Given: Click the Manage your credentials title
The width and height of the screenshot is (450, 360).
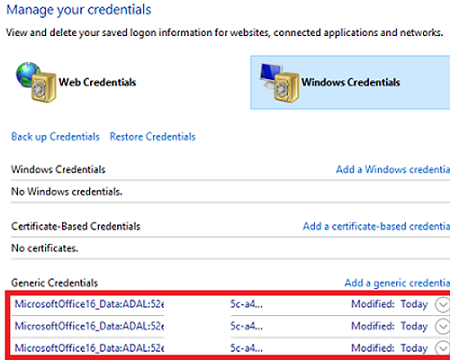Looking at the screenshot, I should [79, 10].
